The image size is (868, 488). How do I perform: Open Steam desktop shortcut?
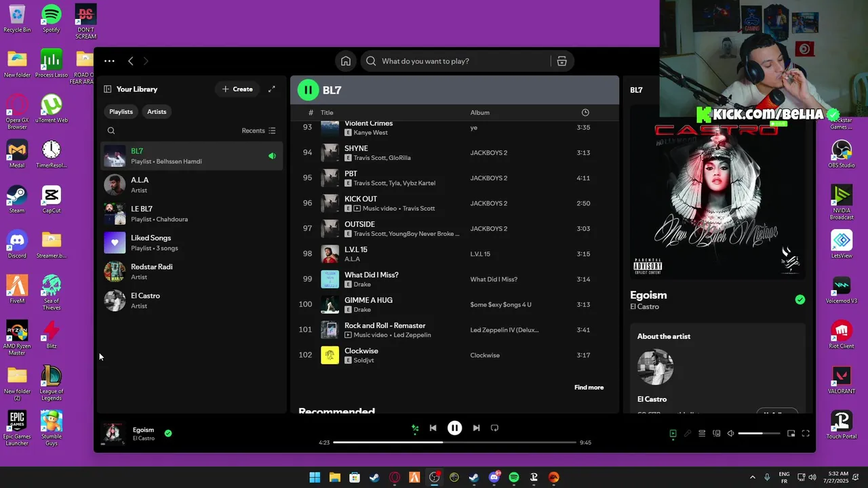tap(17, 199)
